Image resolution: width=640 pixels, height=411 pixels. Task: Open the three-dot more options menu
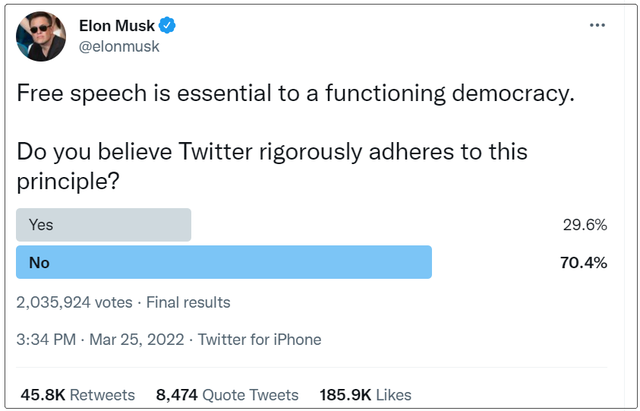[597, 25]
